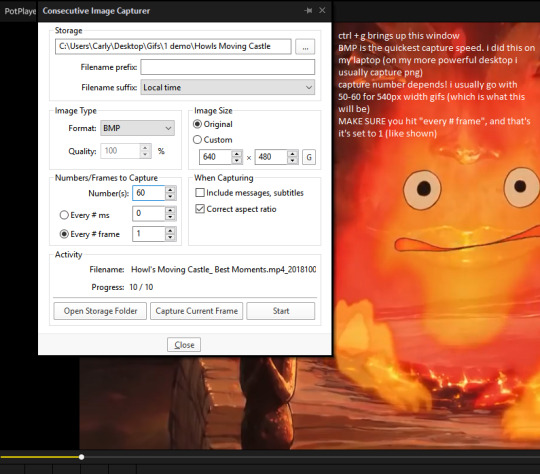The height and width of the screenshot is (474, 540).
Task: Decrease custom width with down arrow
Action: click(x=237, y=161)
